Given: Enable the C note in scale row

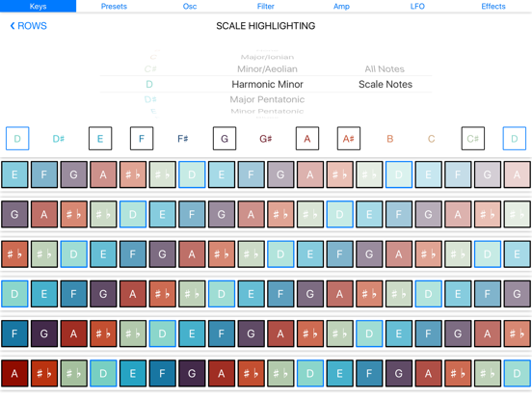Looking at the screenshot, I should 431,139.
